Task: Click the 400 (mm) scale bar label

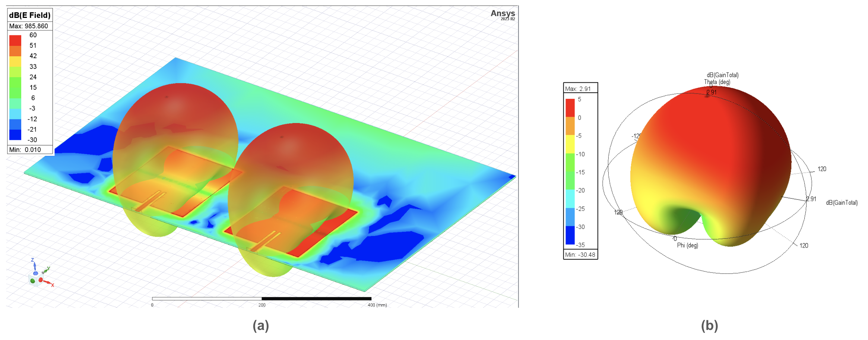Action: tap(377, 305)
